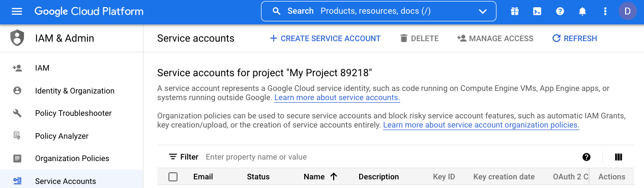Screen dimensions: 644x188
Task: Open the help question mark in top bar
Action: pos(560,11)
